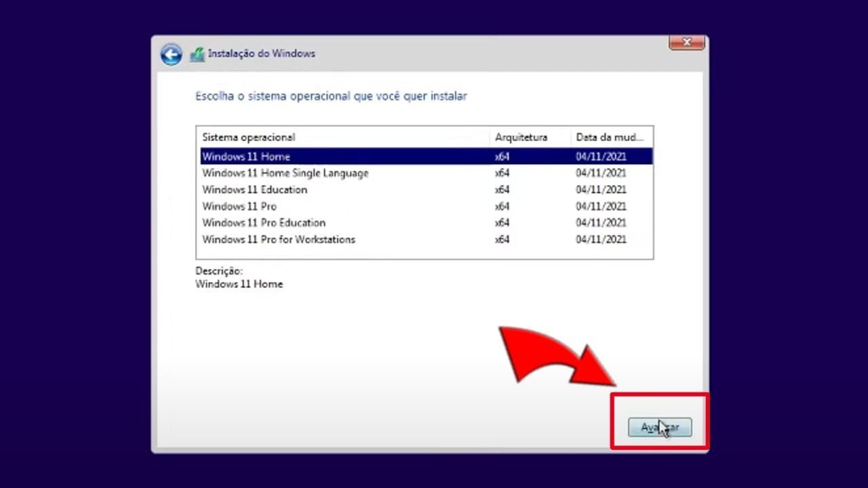Click the Escolha o sistema operacional heading
The width and height of the screenshot is (868, 488).
[x=331, y=96]
